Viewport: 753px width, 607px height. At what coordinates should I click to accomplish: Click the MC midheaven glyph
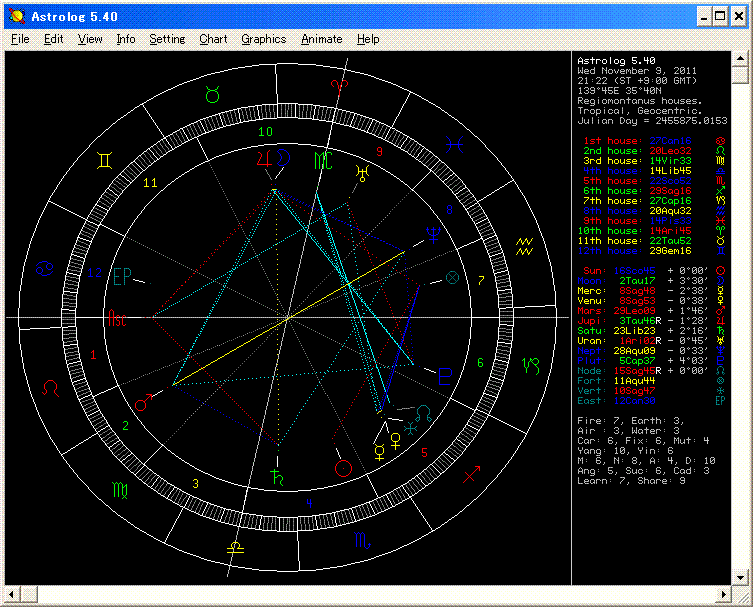point(323,160)
